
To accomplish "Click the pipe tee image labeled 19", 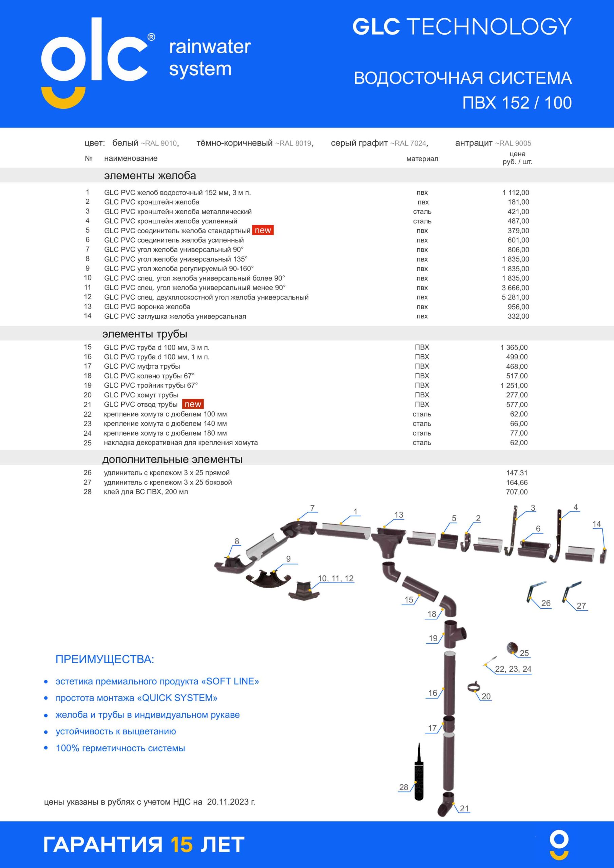I will click(x=455, y=634).
